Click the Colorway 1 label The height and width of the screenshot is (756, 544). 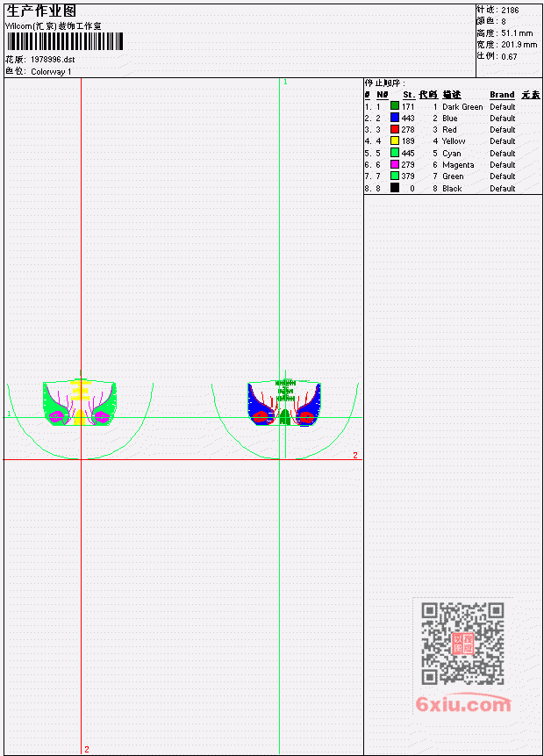pos(51,71)
